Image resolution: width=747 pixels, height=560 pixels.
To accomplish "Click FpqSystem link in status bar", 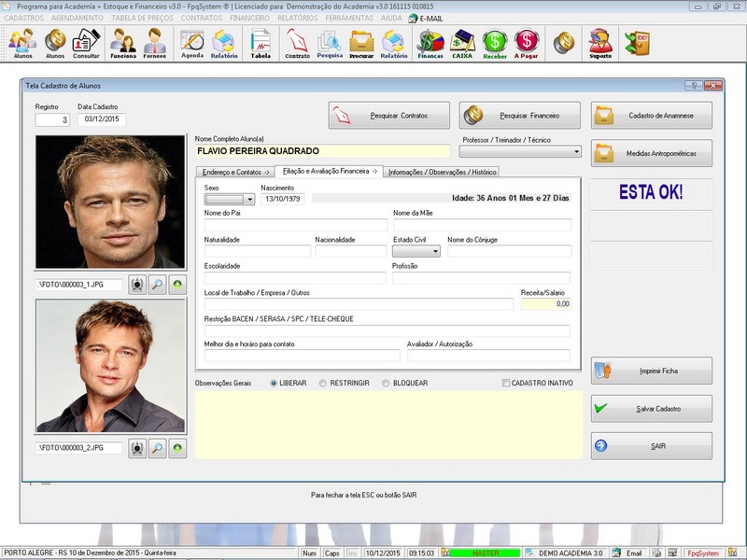I will click(x=703, y=553).
